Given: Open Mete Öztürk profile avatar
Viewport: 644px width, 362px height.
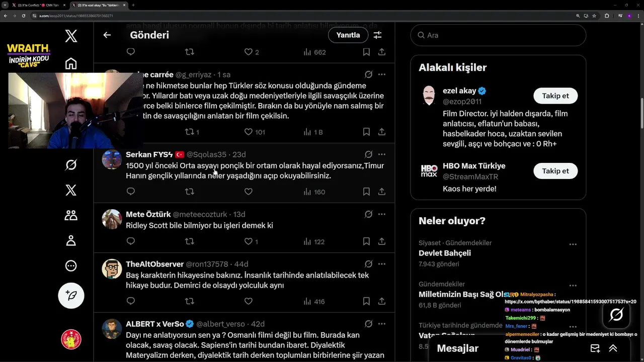Looking at the screenshot, I should (112, 219).
